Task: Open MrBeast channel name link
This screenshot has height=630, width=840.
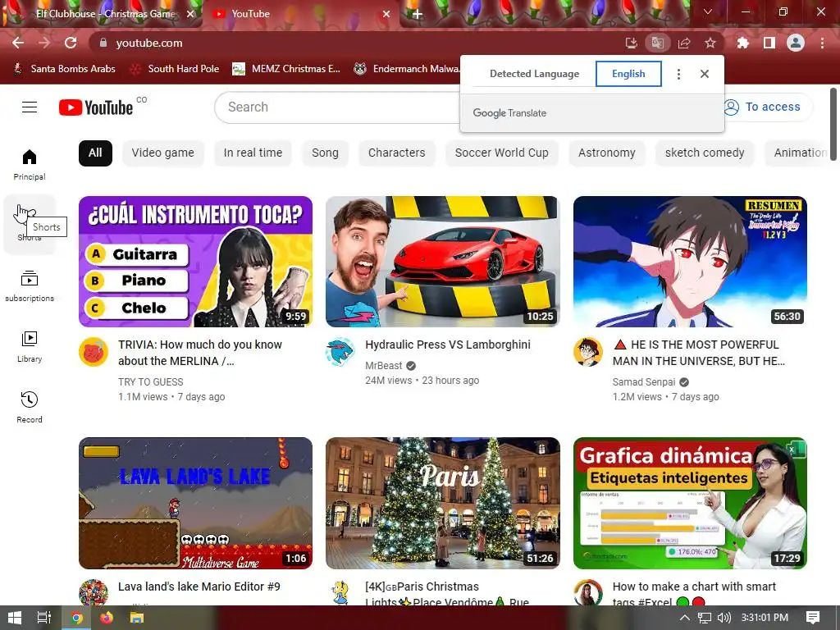Action: click(384, 365)
